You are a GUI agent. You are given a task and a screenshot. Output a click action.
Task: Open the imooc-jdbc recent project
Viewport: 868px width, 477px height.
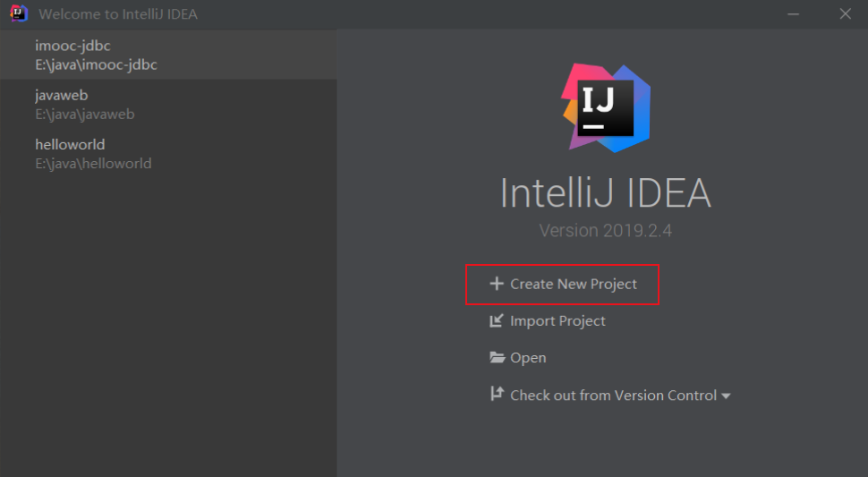point(168,55)
